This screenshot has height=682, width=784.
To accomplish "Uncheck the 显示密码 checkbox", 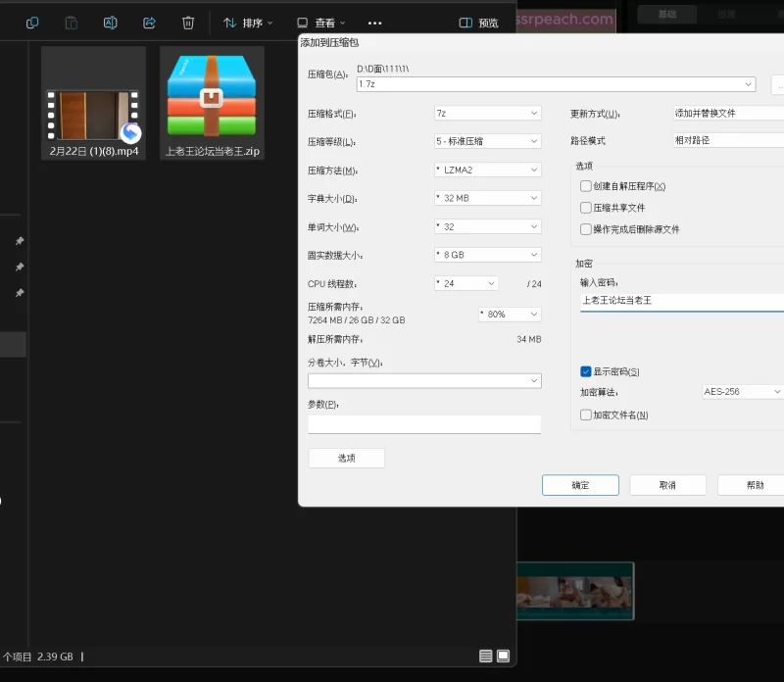I will tap(586, 371).
